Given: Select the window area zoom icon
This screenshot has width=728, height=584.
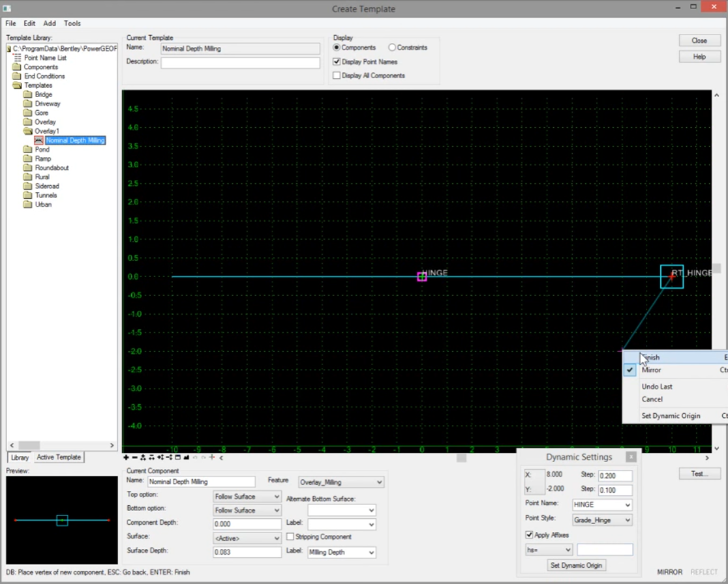Looking at the screenshot, I should coord(178,458).
